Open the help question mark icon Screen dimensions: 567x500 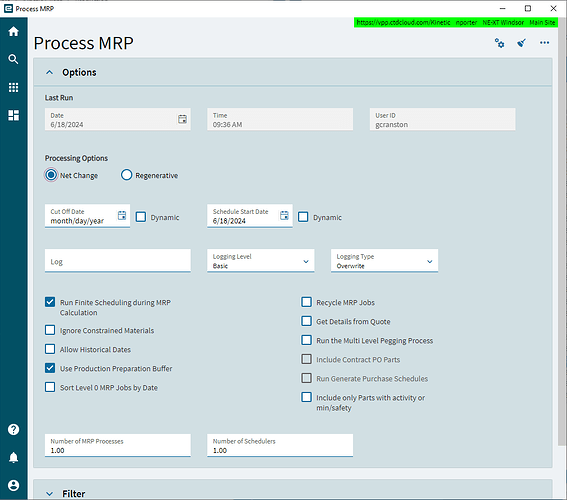[x=13, y=430]
